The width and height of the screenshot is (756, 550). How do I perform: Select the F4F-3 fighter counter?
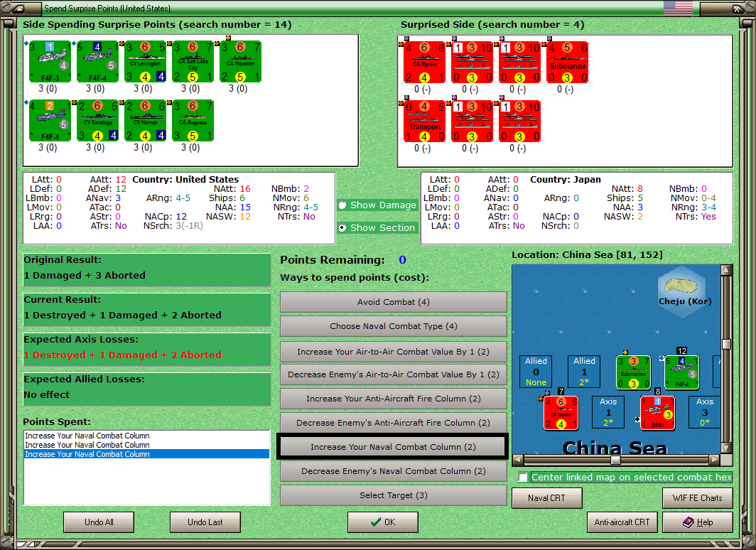point(50,62)
